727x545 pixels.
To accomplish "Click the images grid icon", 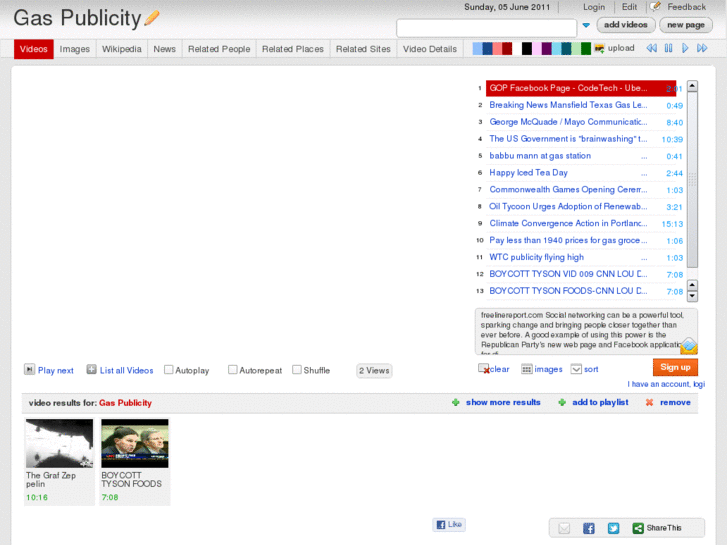I will click(x=526, y=369).
